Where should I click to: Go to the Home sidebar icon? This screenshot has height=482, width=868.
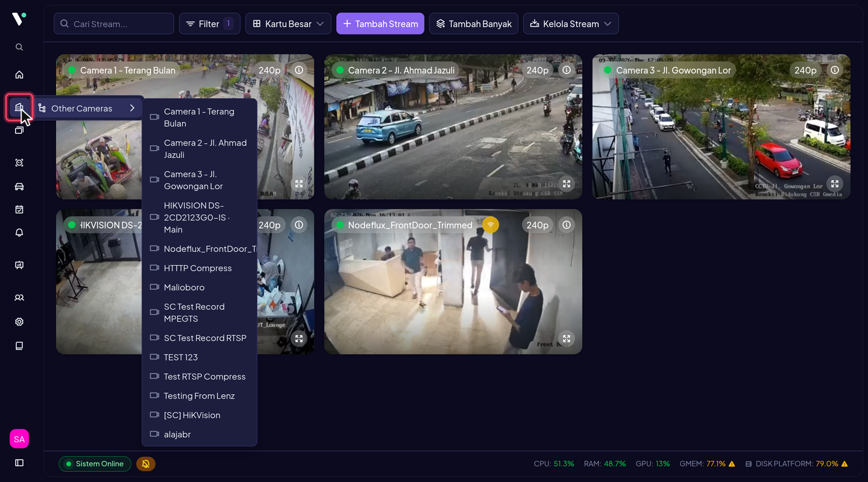coord(19,75)
